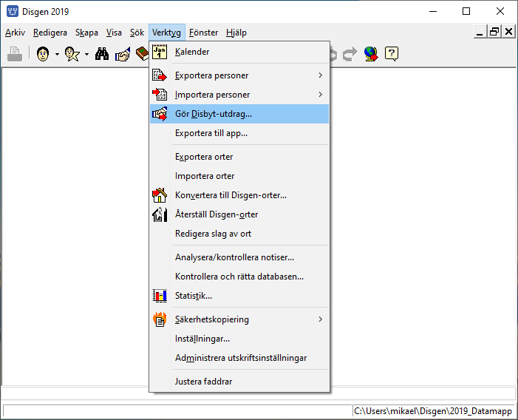518x420 pixels.
Task: Click the person with star toolbar icon
Action: pos(72,54)
